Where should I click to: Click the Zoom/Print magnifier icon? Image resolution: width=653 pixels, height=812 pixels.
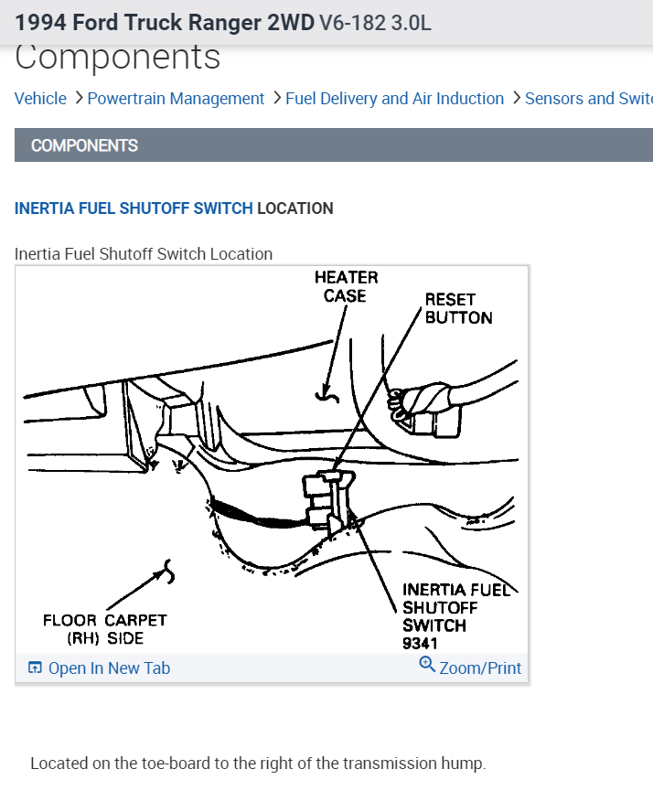click(x=427, y=665)
